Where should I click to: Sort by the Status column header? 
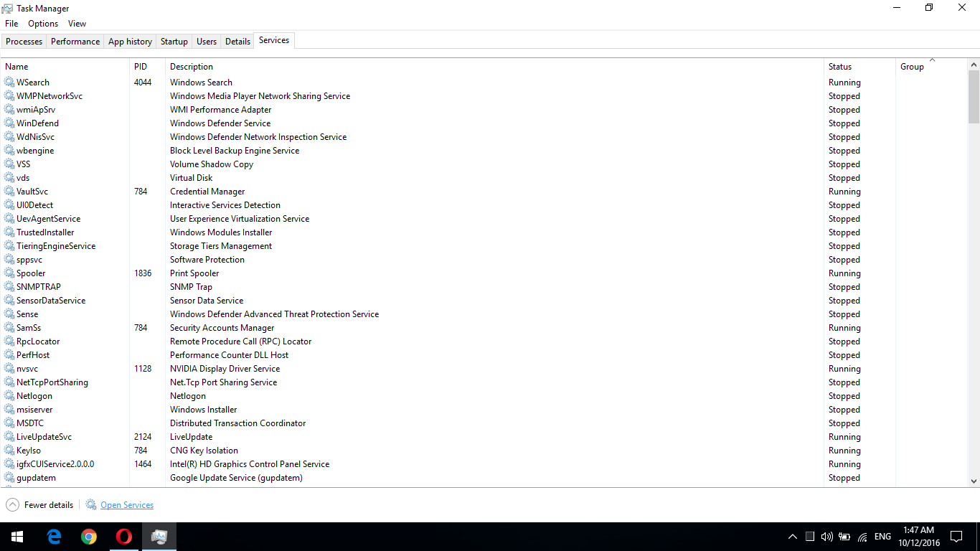[x=859, y=67]
